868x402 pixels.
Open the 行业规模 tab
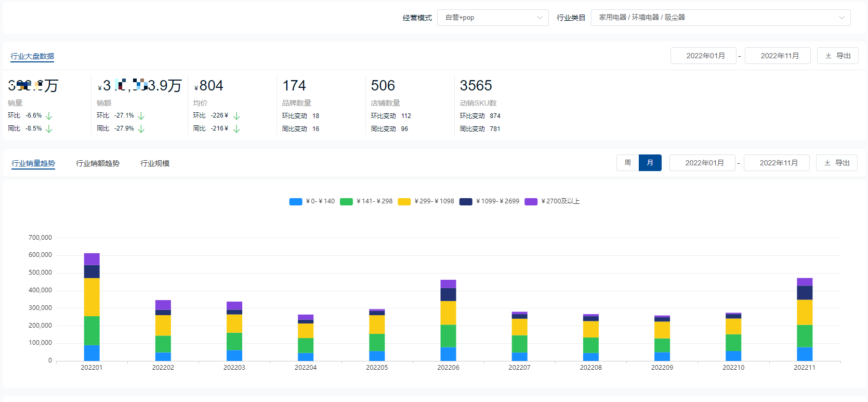pyautogui.click(x=155, y=163)
